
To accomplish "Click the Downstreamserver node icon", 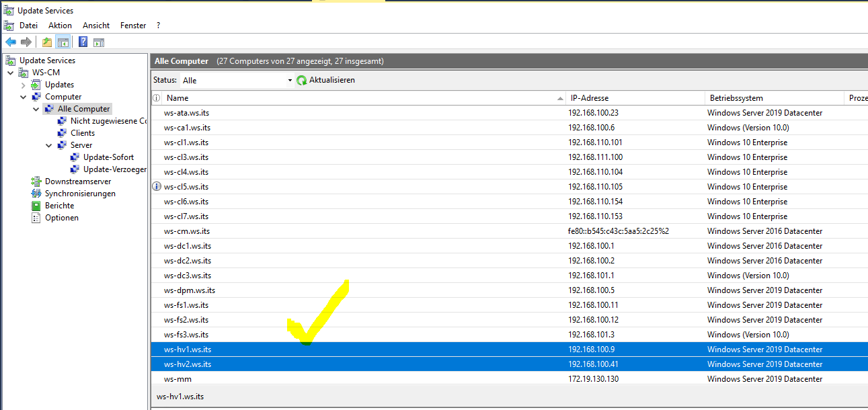I will 37,181.
